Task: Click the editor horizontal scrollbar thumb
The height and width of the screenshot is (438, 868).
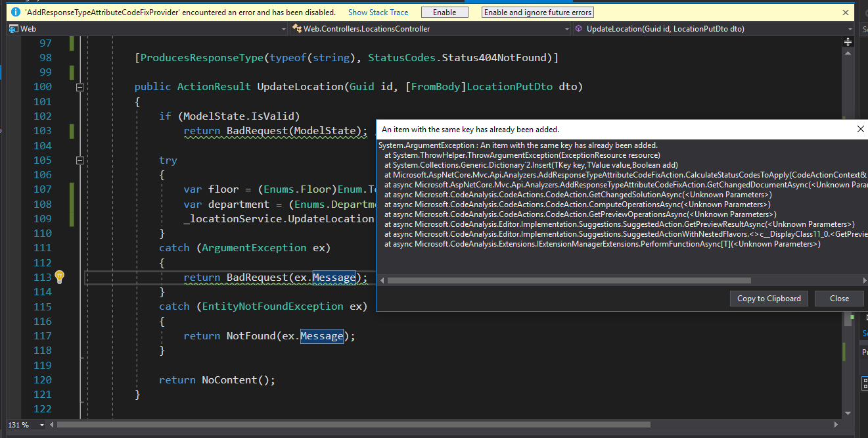Action: coord(354,425)
